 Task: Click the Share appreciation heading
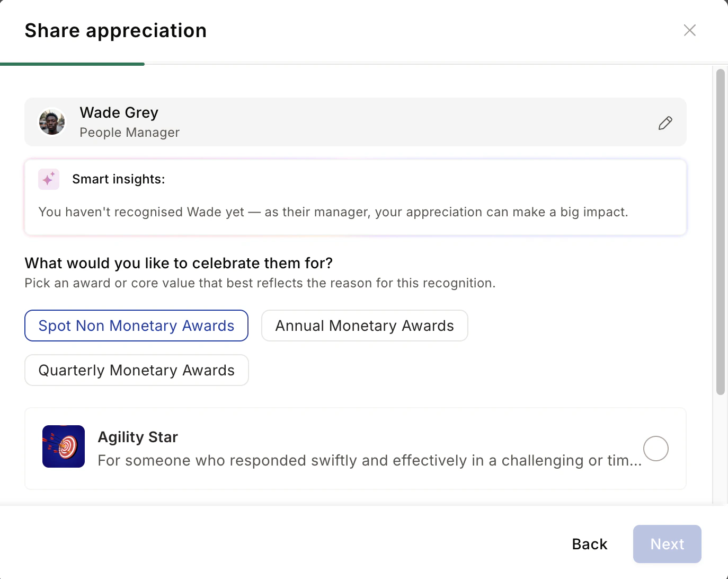(116, 31)
